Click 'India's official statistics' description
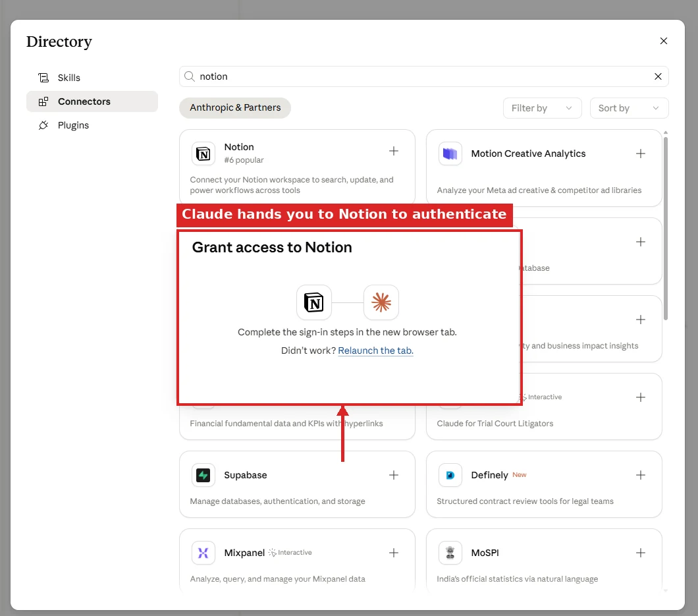This screenshot has height=616, width=698. pyautogui.click(x=518, y=579)
